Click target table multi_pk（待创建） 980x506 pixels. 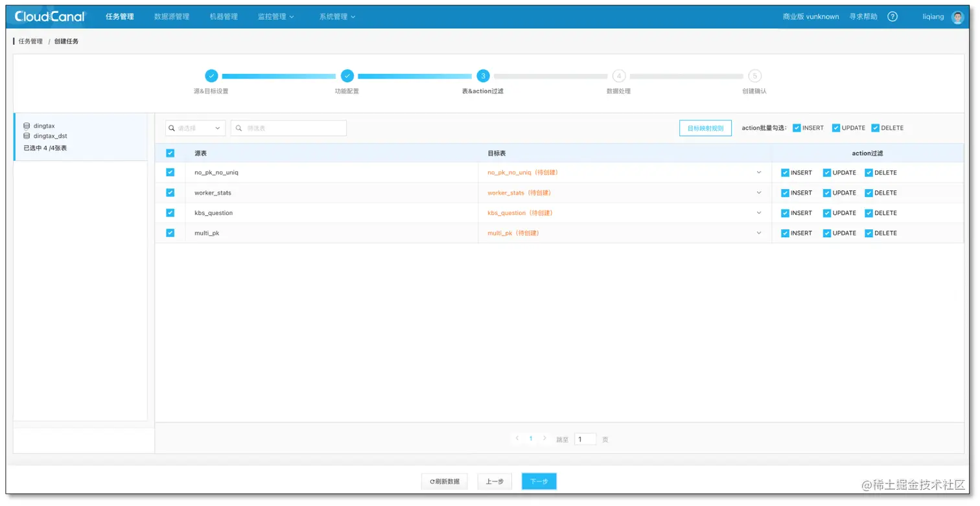pos(513,233)
